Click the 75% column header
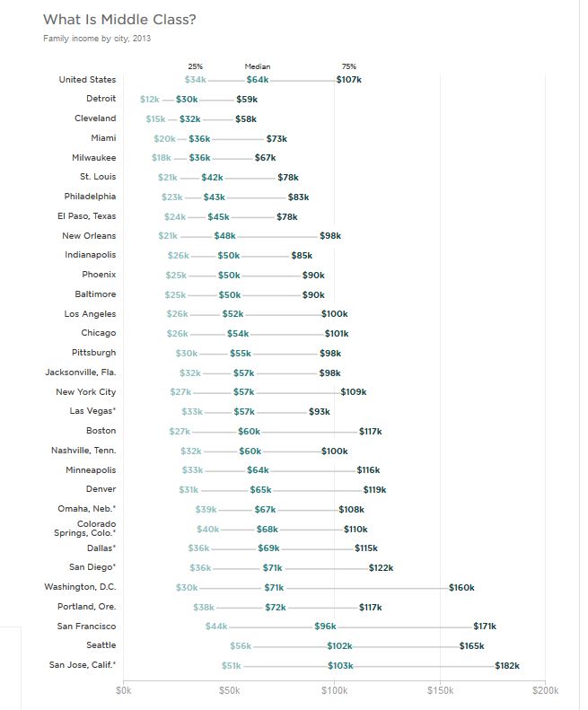This screenshot has width=588, height=710. (348, 66)
